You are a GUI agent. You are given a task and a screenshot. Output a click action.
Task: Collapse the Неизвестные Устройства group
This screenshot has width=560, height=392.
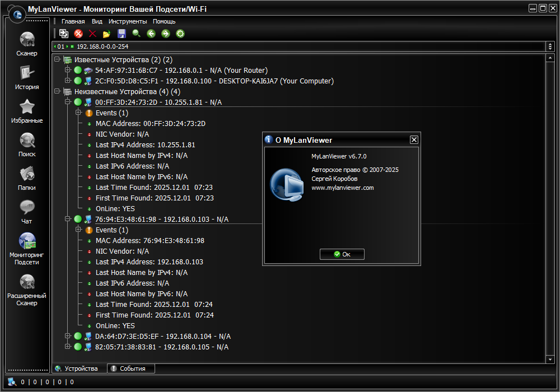click(x=57, y=91)
